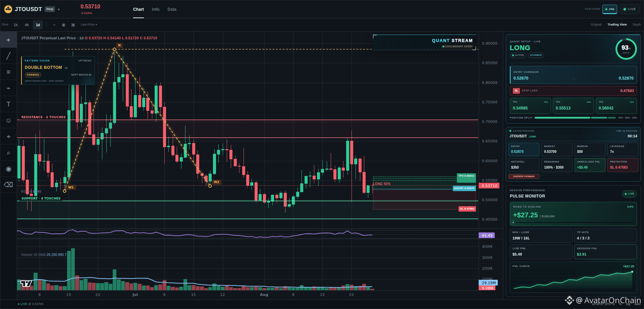This screenshot has width=644, height=309.
Task: Click the JTO positions button
Action: coord(609,9)
